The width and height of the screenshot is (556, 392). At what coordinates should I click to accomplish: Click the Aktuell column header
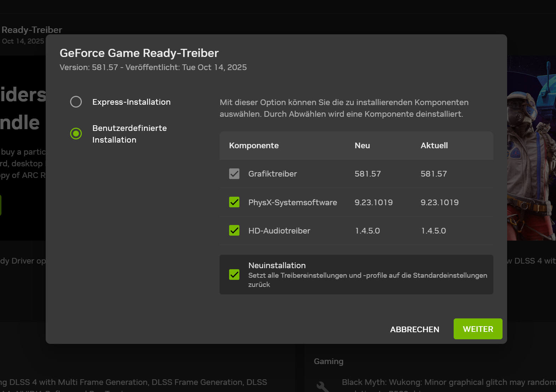[434, 145]
